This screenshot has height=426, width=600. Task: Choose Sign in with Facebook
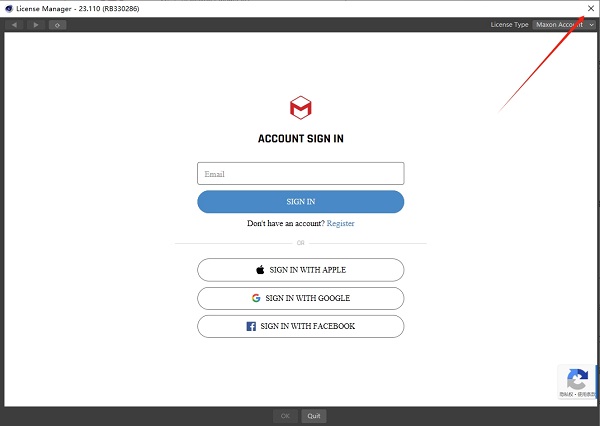(x=300, y=326)
